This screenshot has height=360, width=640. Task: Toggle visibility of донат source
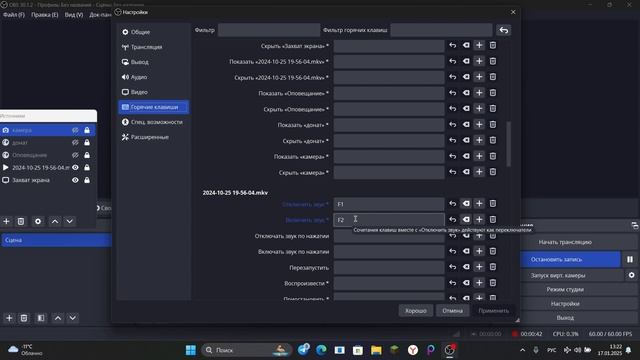click(x=75, y=142)
